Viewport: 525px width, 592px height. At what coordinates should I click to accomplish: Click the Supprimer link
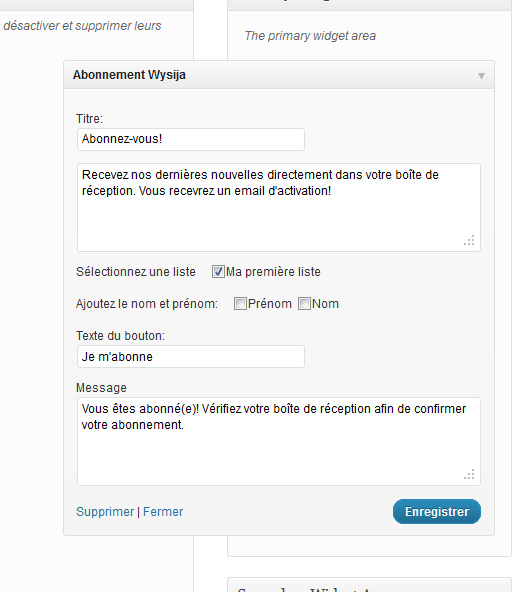point(105,512)
